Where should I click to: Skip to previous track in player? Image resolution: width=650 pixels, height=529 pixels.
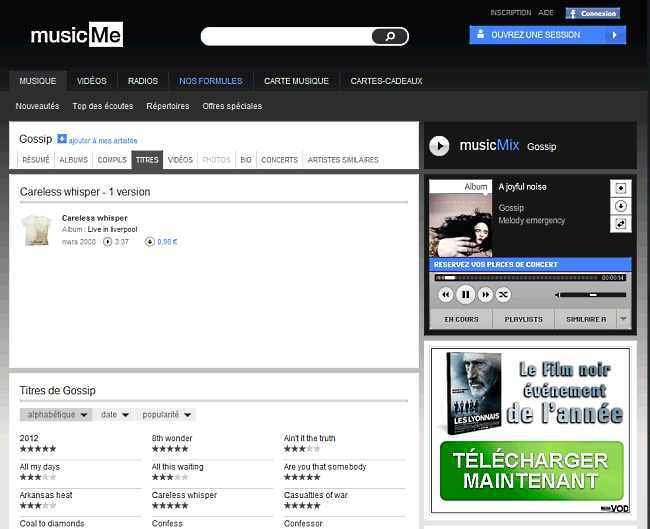[x=446, y=295]
